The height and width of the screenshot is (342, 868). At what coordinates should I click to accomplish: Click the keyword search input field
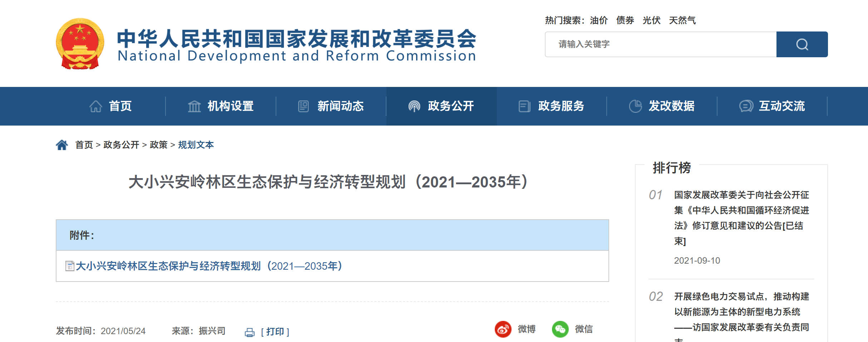pyautogui.click(x=661, y=44)
